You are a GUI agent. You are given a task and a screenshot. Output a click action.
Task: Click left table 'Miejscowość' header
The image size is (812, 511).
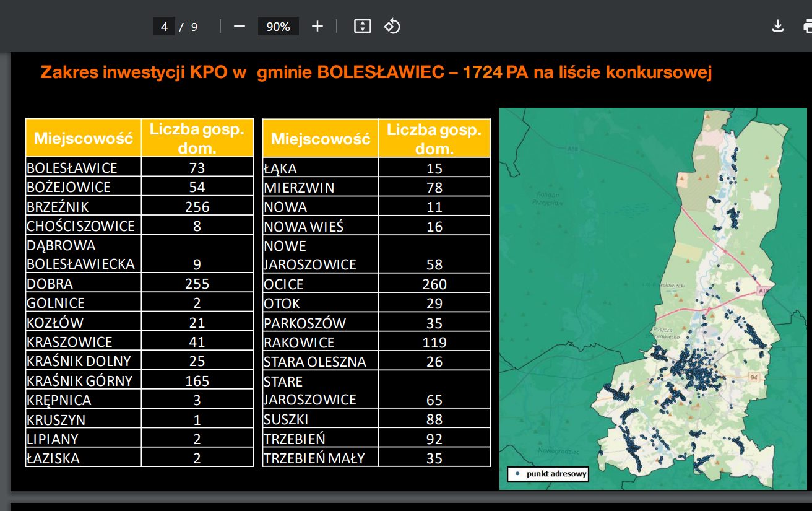pyautogui.click(x=83, y=138)
